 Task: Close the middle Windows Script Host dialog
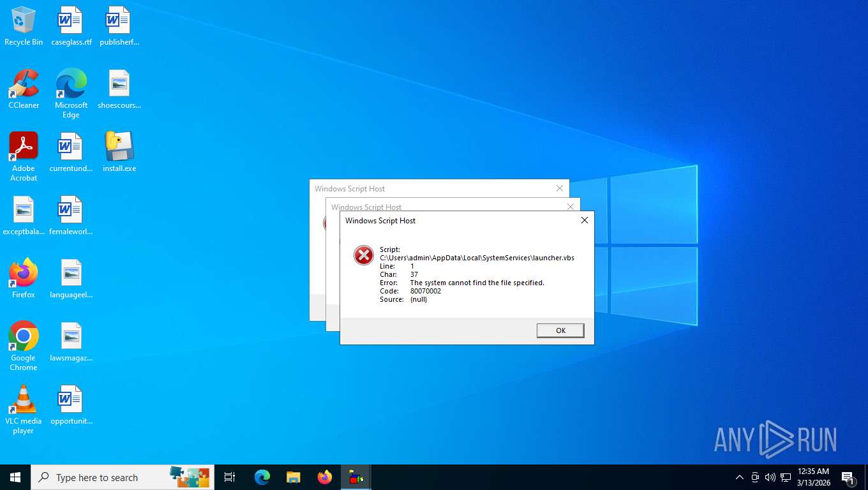pos(571,206)
